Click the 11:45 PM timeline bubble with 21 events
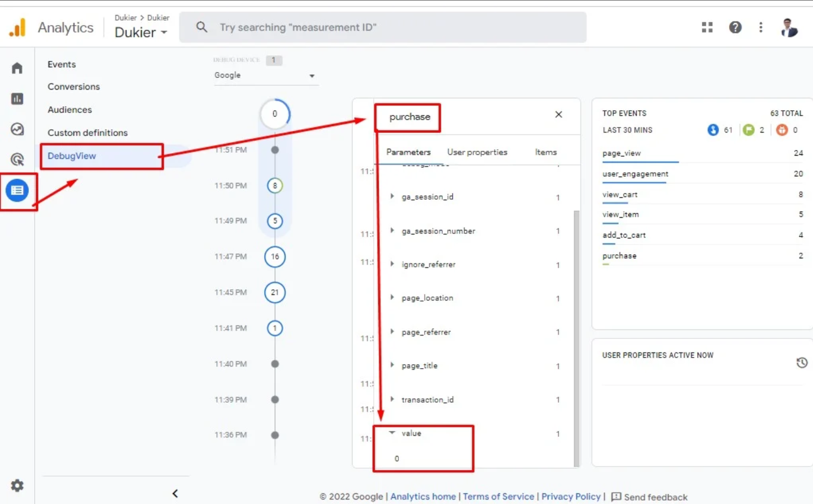813x504 pixels. pos(275,293)
